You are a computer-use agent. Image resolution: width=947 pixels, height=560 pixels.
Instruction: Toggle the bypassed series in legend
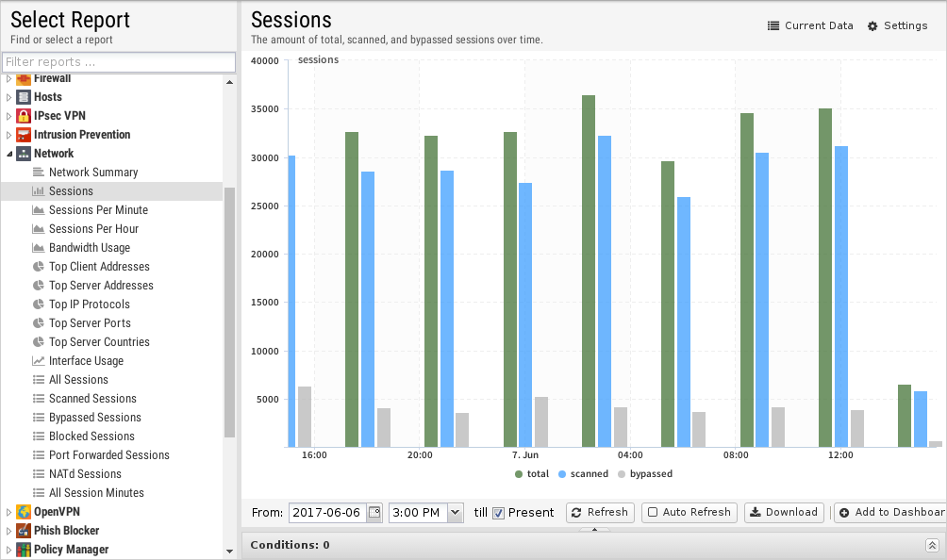[644, 474]
